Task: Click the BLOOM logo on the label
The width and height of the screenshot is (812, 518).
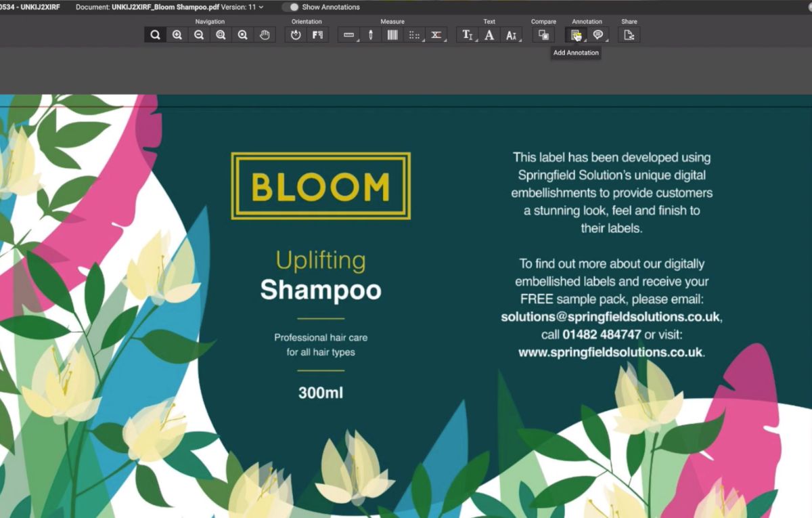Action: [x=321, y=186]
